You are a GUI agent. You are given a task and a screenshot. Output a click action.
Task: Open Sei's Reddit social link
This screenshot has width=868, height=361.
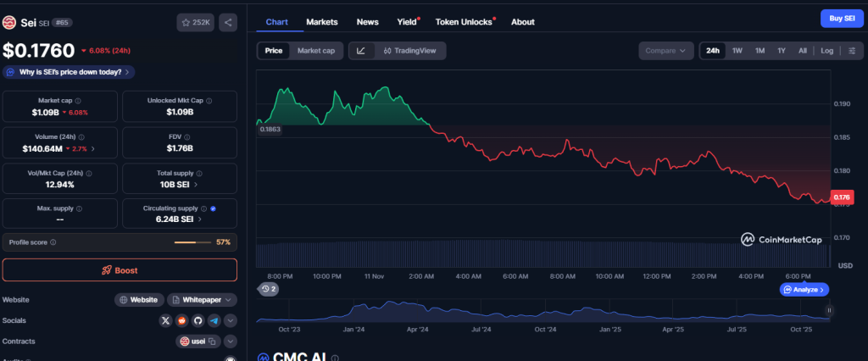[x=181, y=320]
